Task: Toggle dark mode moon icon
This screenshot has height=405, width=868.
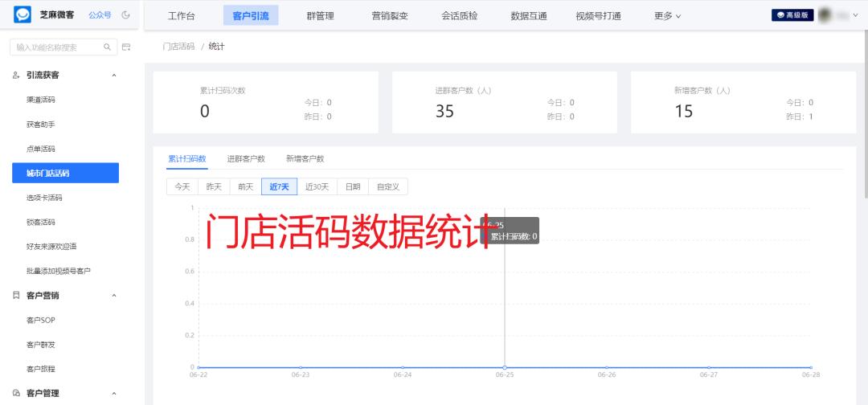Action: coord(125,15)
